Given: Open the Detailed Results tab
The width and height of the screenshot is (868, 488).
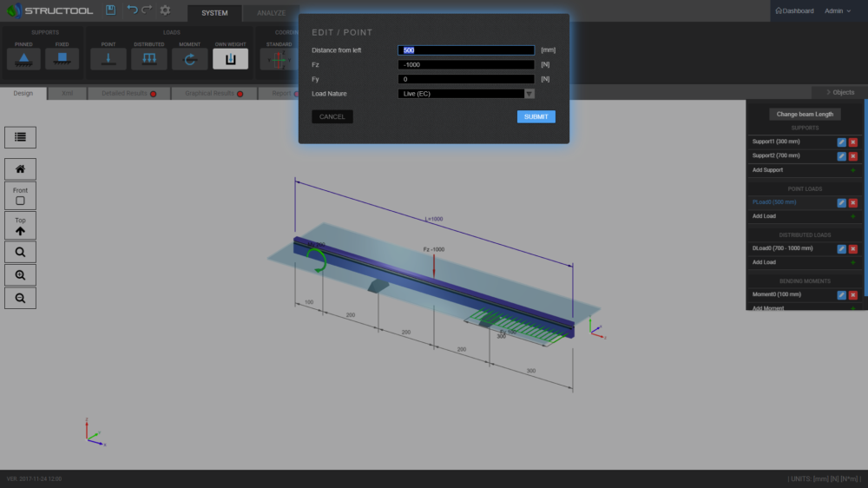Looking at the screenshot, I should tap(129, 93).
